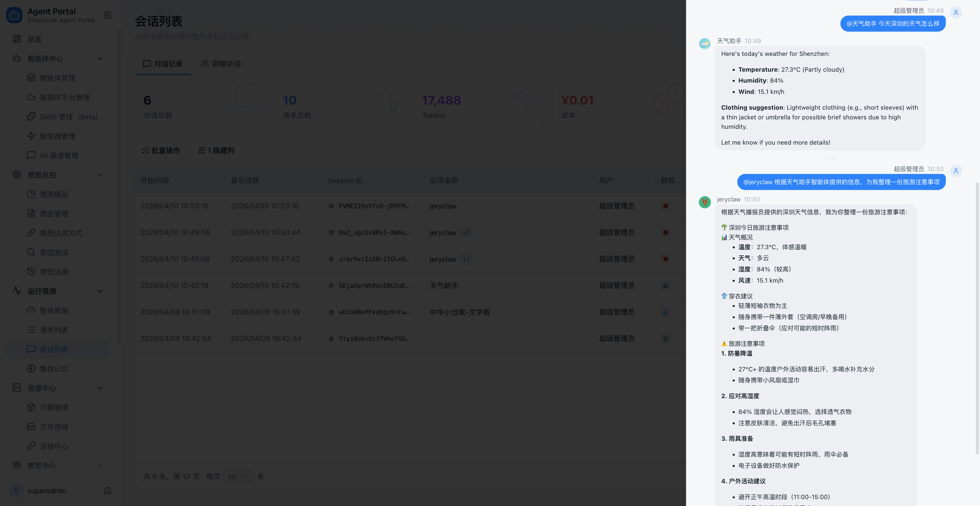Expand the 模型中心 section chevron
The image size is (980, 506).
click(x=100, y=466)
